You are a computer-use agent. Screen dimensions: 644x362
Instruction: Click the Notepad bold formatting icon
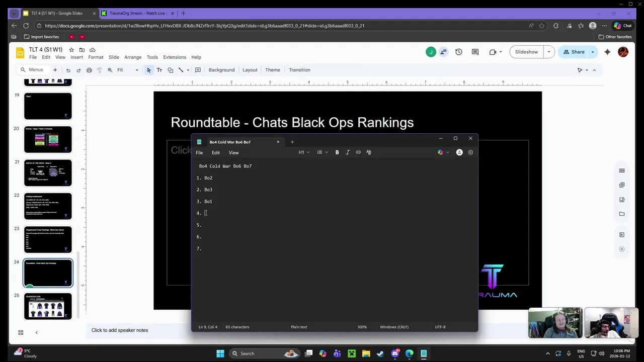[337, 152]
